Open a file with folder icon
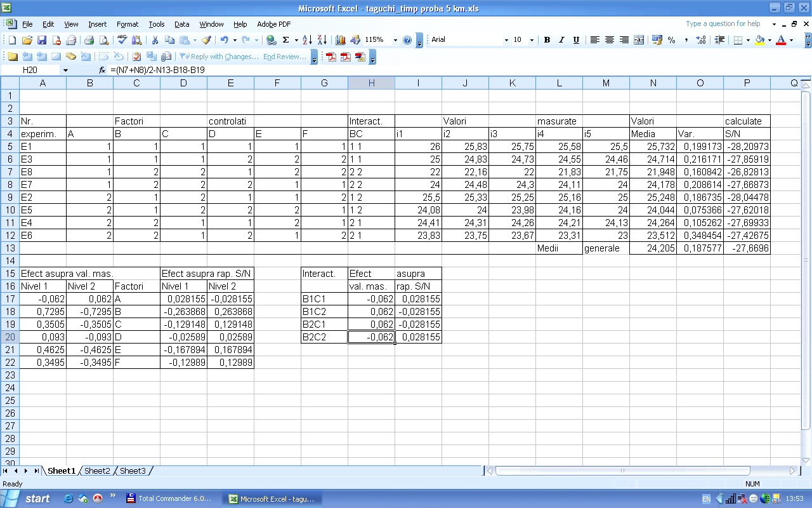Screen dimensions: 812x508 pyautogui.click(x=27, y=40)
